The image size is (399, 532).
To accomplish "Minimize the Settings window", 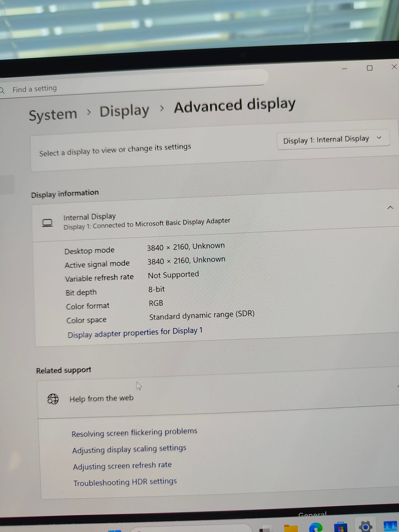I will (344, 69).
